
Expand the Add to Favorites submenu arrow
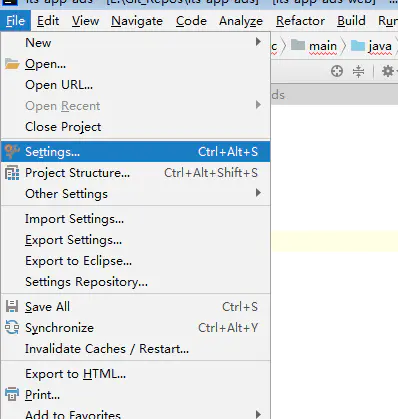tap(258, 414)
